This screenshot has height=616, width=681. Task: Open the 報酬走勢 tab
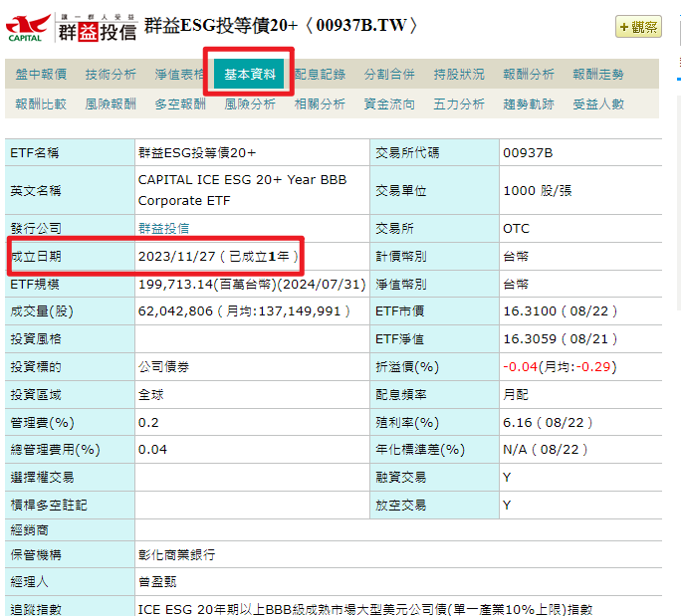click(598, 75)
